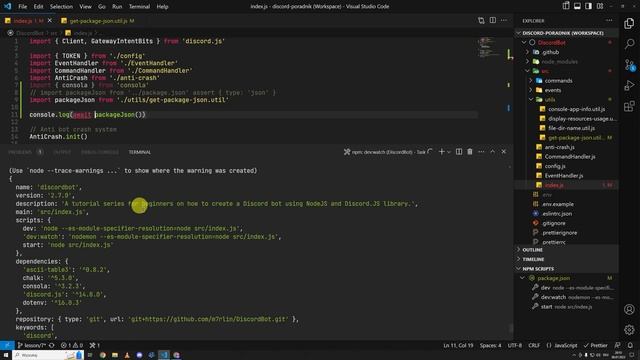The image size is (640, 360).
Task: Switch to get-package-json.util.js editor tab
Action: [98, 20]
